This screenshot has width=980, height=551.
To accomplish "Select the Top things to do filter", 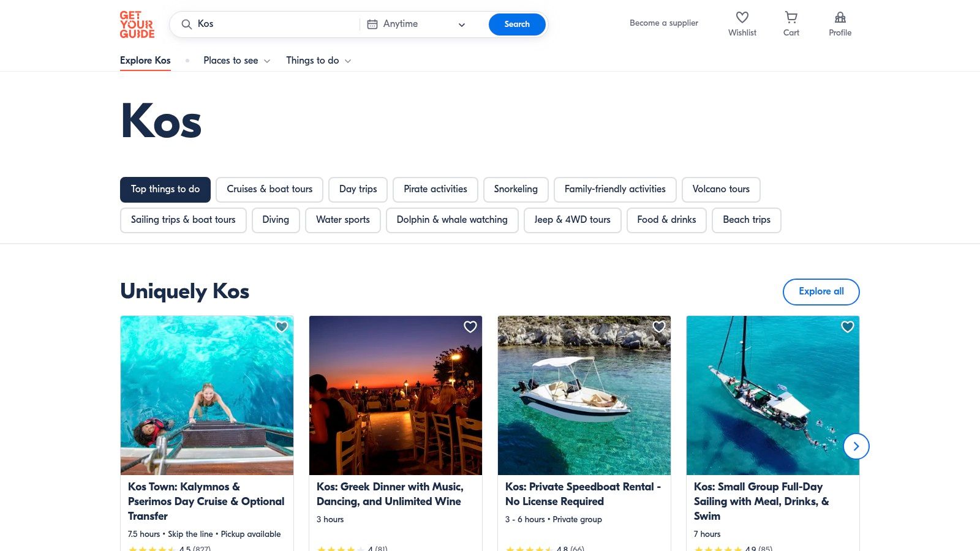I will 165,189.
